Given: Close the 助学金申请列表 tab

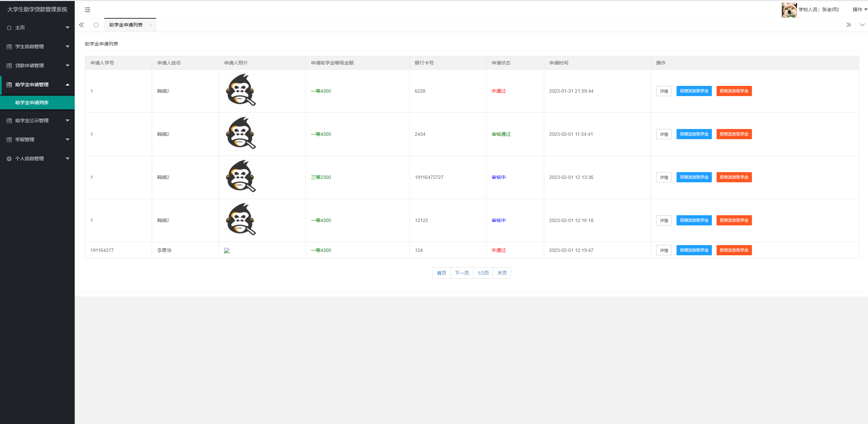Looking at the screenshot, I should tap(151, 25).
